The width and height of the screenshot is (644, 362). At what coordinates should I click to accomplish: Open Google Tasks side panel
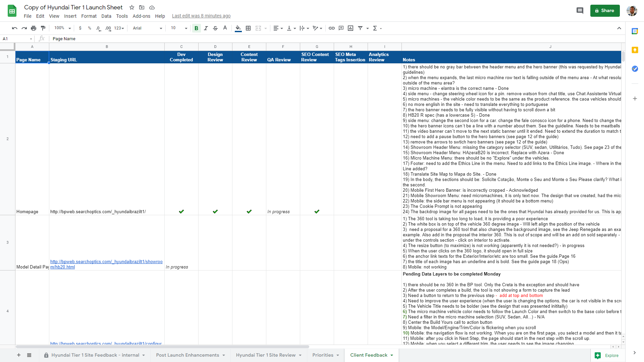tap(635, 69)
